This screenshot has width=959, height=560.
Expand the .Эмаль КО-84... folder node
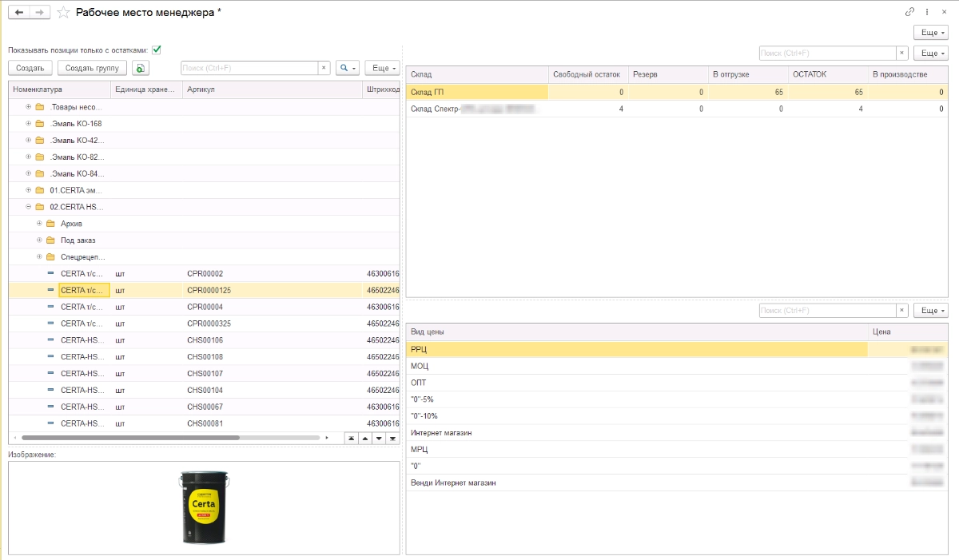coord(29,173)
